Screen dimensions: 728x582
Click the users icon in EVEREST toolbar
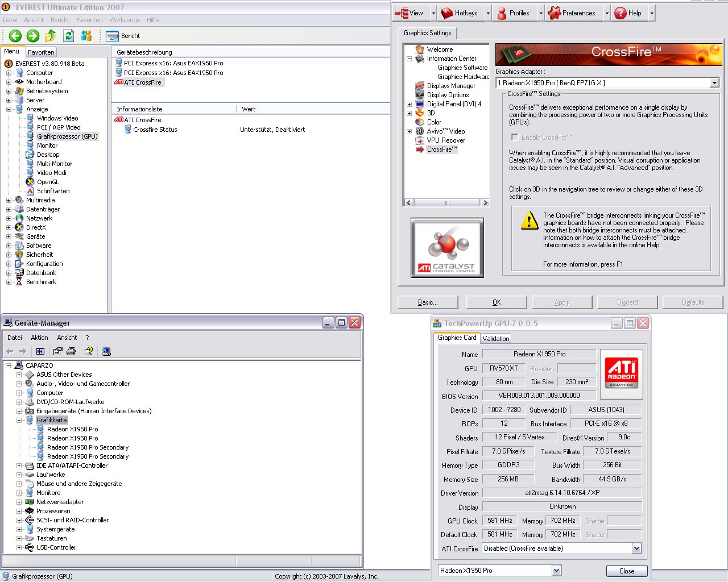86,36
